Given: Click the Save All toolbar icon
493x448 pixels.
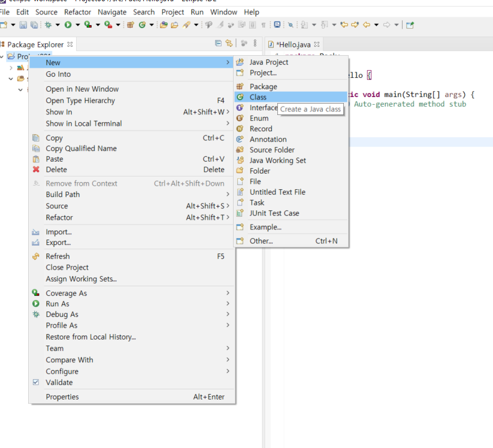Looking at the screenshot, I should pyautogui.click(x=34, y=25).
